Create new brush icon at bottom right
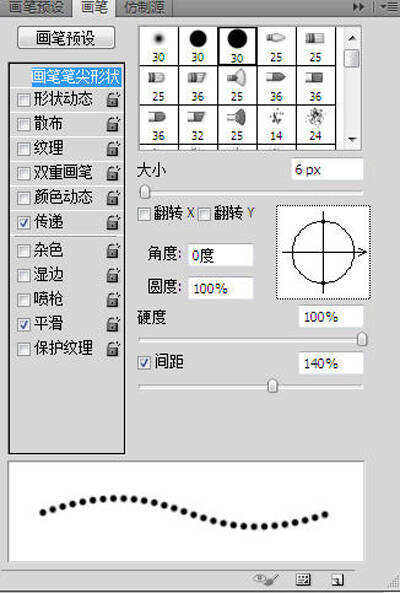Screen dimensions: 400x593 click(x=337, y=579)
